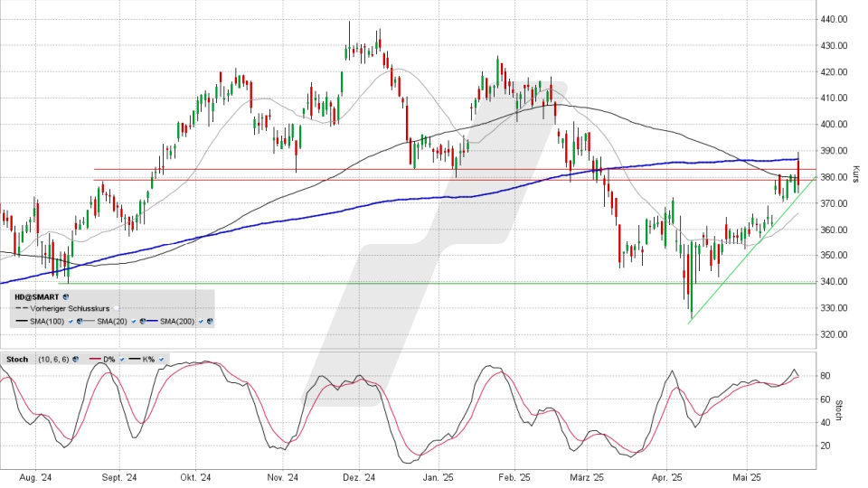Screen dimensions: 868x488
Task: Uncheck the SMA(200) checkbox
Action: 201,322
